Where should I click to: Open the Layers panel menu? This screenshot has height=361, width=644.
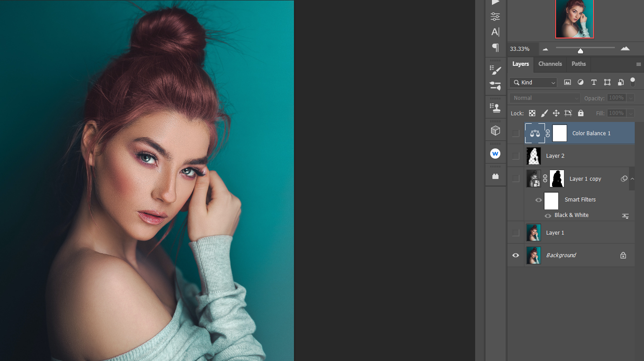639,64
